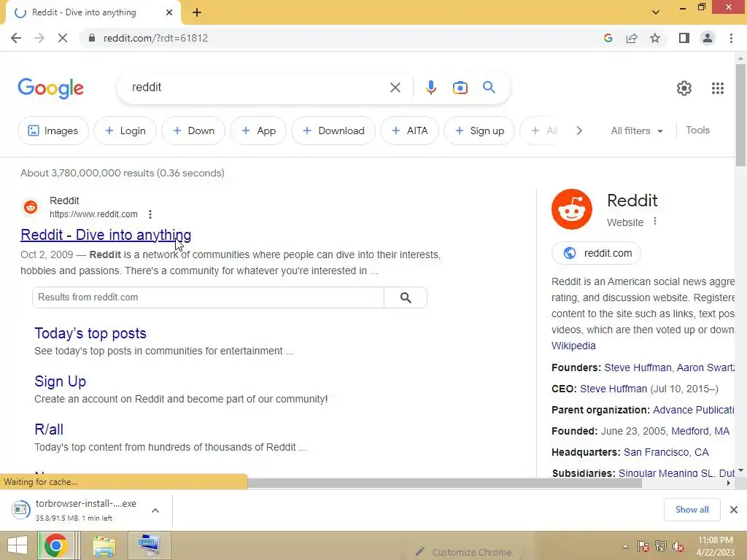Open the keyboard app on the taskbar

149,545
